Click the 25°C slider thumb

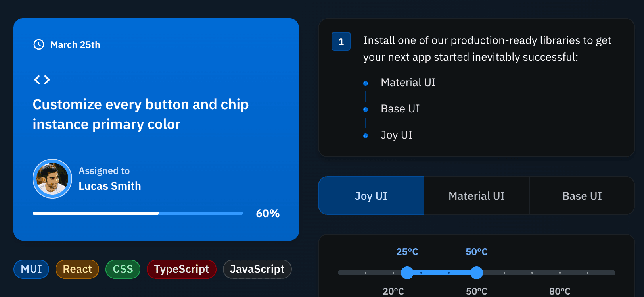click(x=407, y=273)
